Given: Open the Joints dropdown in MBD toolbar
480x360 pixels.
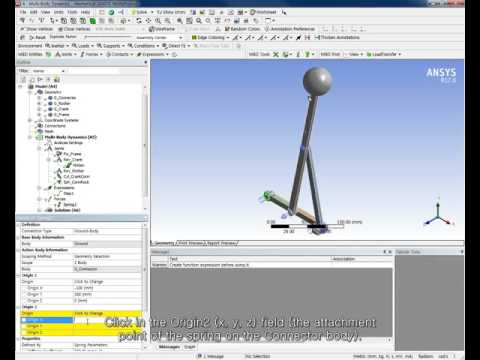Looking at the screenshot, I should coord(66,54).
